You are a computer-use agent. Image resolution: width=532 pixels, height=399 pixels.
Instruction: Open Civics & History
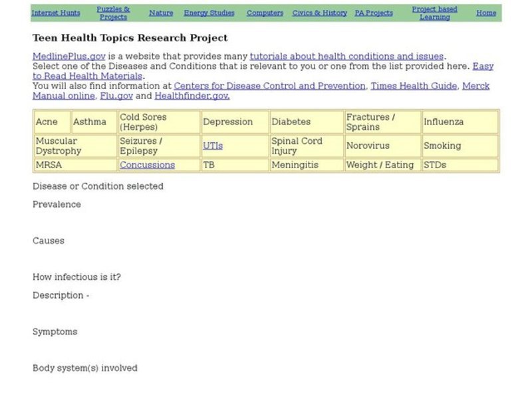point(319,12)
